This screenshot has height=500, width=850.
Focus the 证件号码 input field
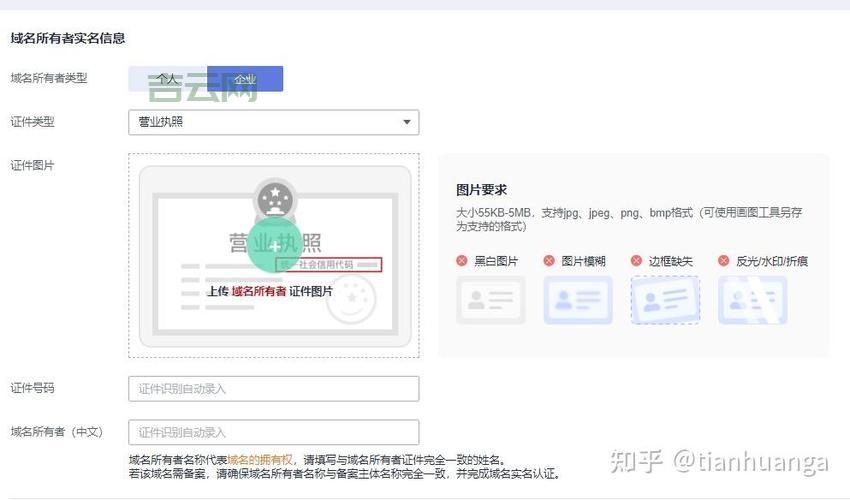(x=274, y=389)
